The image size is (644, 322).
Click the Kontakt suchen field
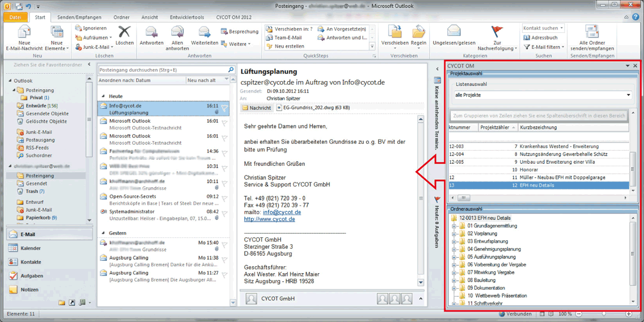(543, 28)
